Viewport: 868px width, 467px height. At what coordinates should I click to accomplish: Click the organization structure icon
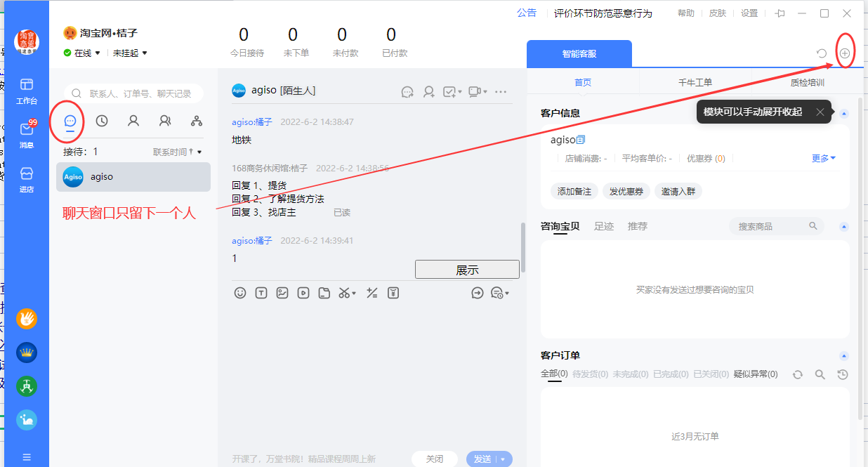tap(197, 121)
